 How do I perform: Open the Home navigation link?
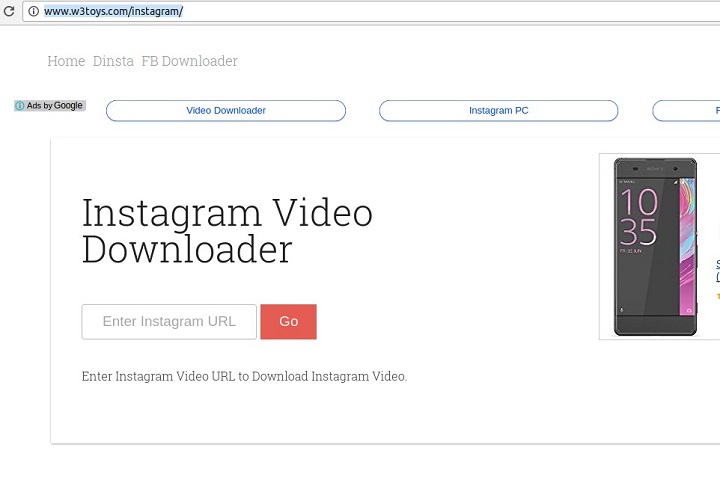tap(66, 61)
